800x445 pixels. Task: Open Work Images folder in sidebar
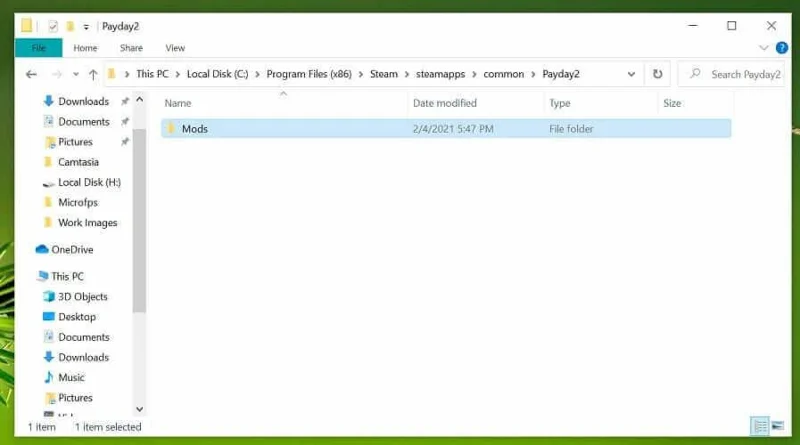pyautogui.click(x=87, y=222)
